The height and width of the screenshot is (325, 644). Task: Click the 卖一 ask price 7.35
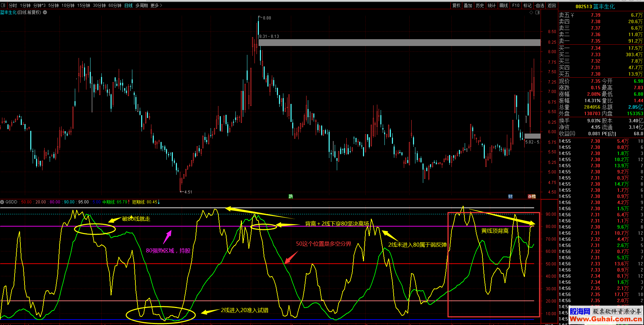[595, 41]
